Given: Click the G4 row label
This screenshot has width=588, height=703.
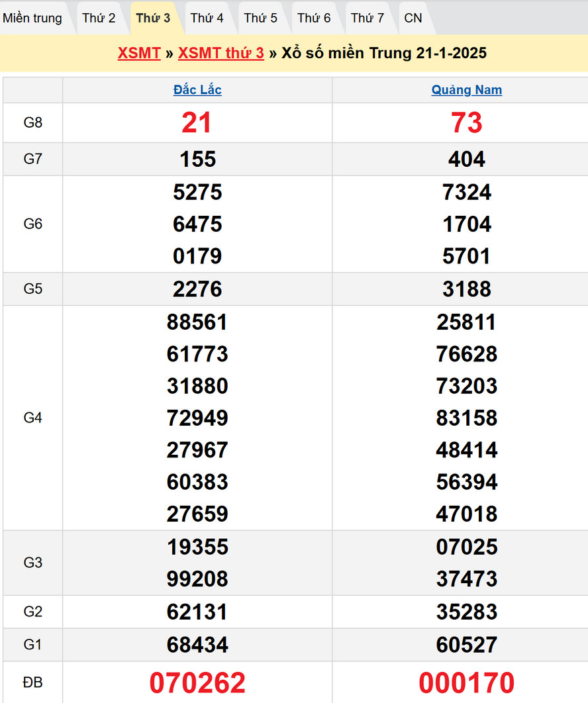Looking at the screenshot, I should [x=32, y=418].
